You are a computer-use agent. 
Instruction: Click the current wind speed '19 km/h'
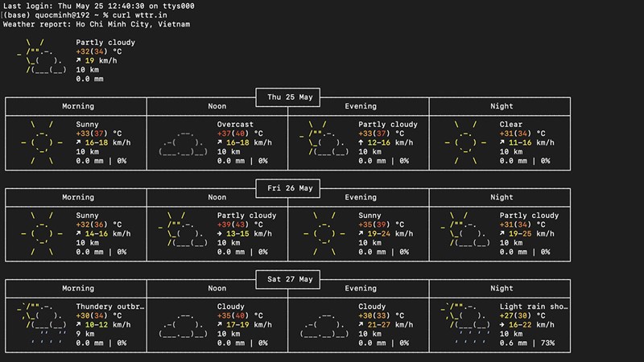[x=101, y=61]
